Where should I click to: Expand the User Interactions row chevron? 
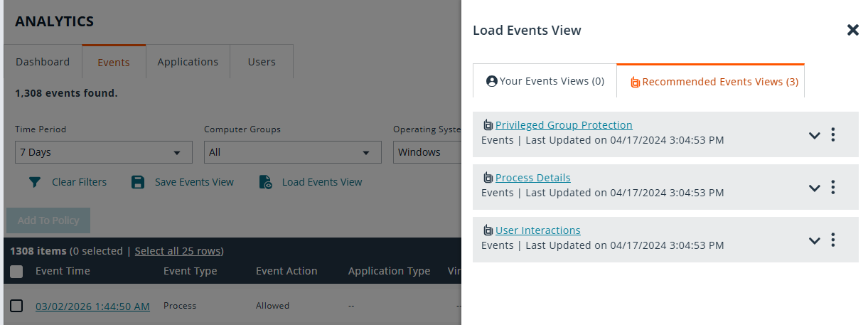pos(815,240)
